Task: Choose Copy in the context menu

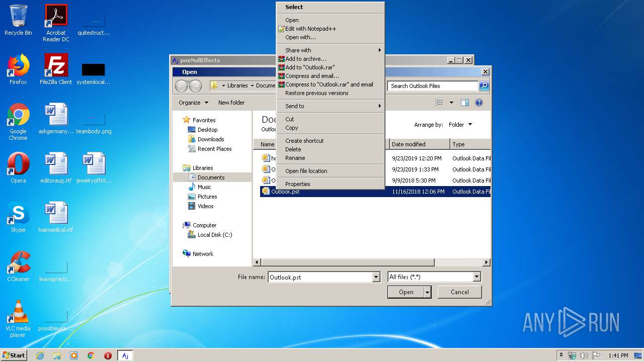Action: [x=331, y=128]
